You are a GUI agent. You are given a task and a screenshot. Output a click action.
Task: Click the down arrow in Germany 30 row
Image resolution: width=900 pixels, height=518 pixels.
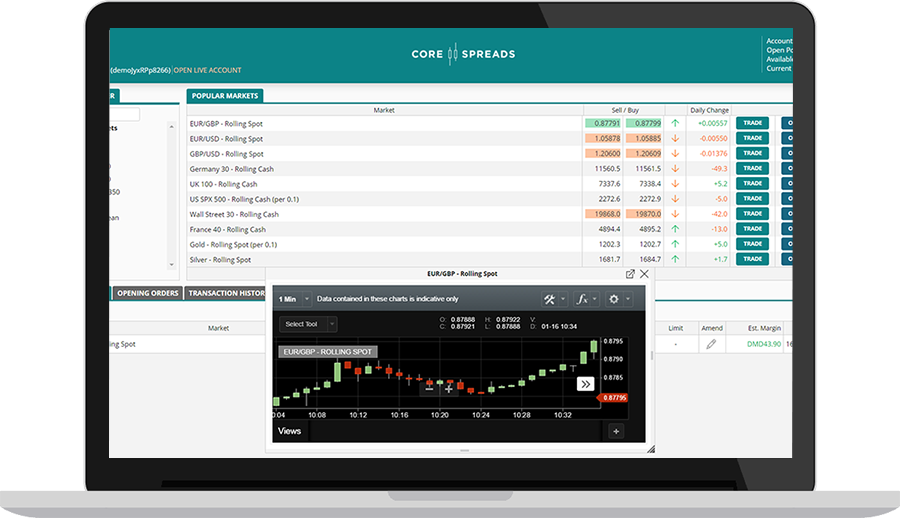675,169
